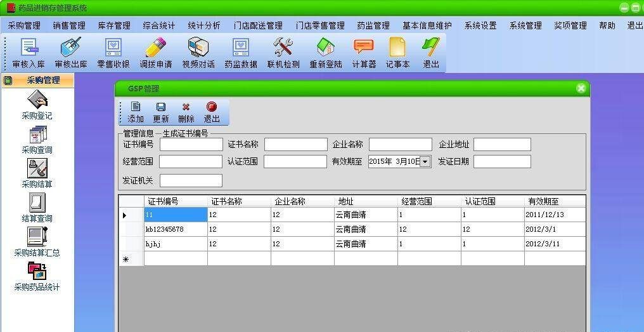
Task: Click the 审核出库 toolbar icon
Action: point(71,53)
